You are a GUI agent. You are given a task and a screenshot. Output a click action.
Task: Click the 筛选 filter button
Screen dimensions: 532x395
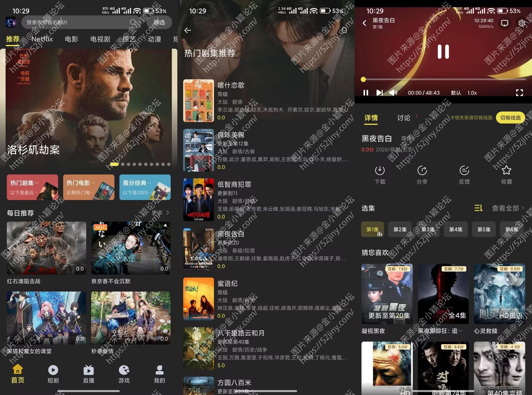(159, 22)
